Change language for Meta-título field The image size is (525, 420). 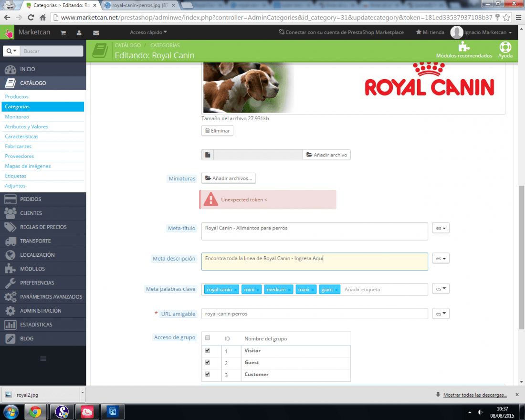tap(441, 228)
